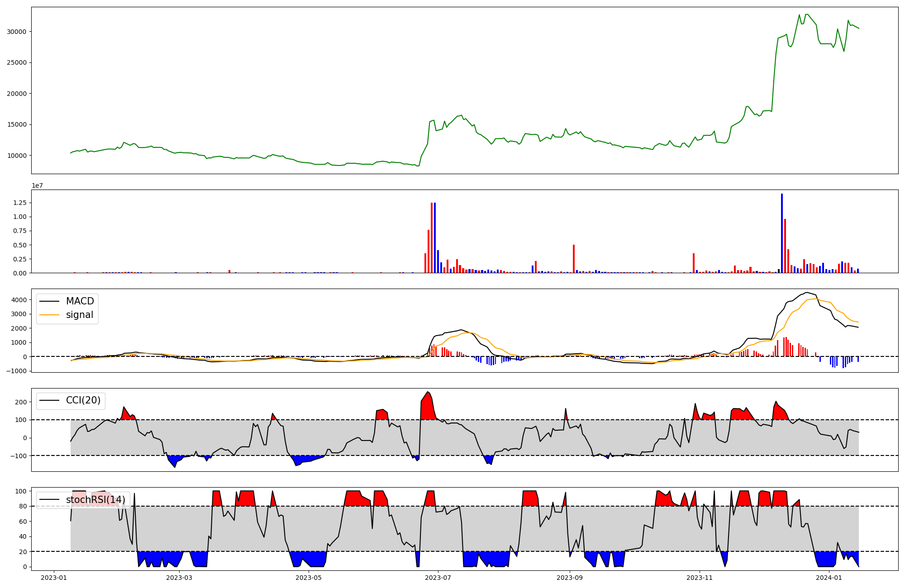Click the 2023-07 x-axis date label
905x588 pixels.
(x=438, y=578)
